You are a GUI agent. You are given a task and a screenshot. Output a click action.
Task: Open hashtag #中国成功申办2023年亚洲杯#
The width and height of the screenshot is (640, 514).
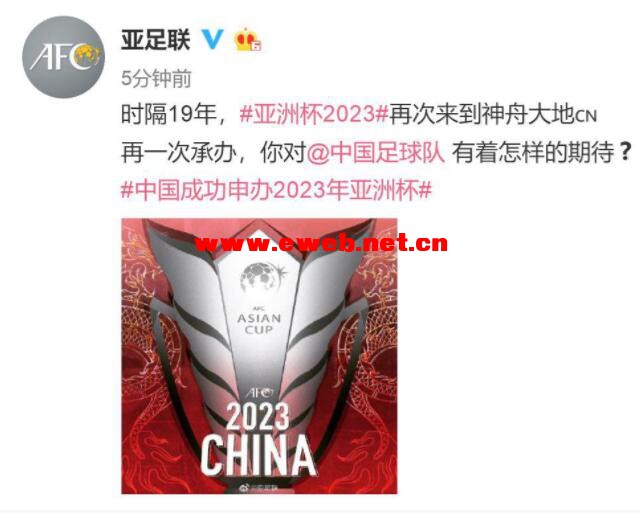click(x=276, y=190)
